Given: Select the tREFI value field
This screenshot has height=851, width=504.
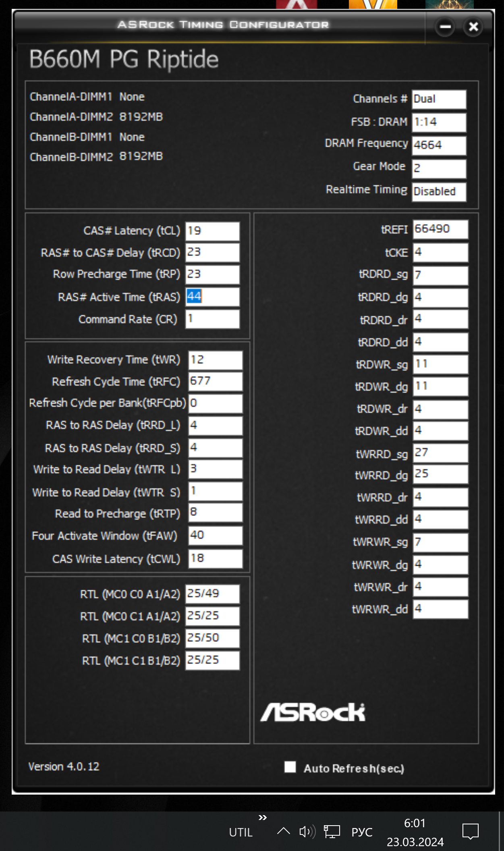Looking at the screenshot, I should [440, 229].
